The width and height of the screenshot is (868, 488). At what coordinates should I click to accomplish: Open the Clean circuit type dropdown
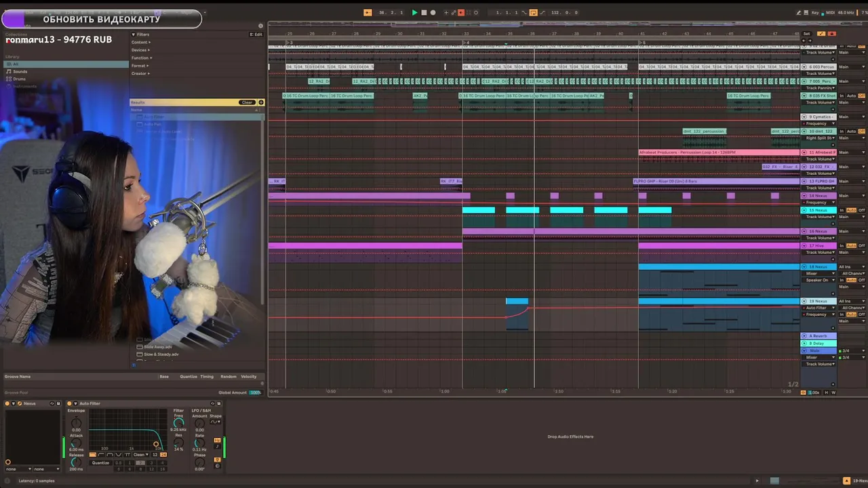click(x=141, y=455)
